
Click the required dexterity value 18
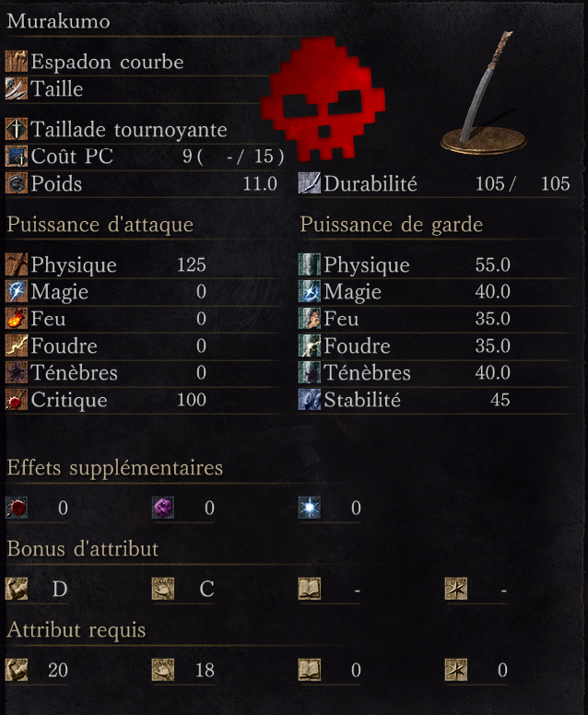click(x=205, y=670)
